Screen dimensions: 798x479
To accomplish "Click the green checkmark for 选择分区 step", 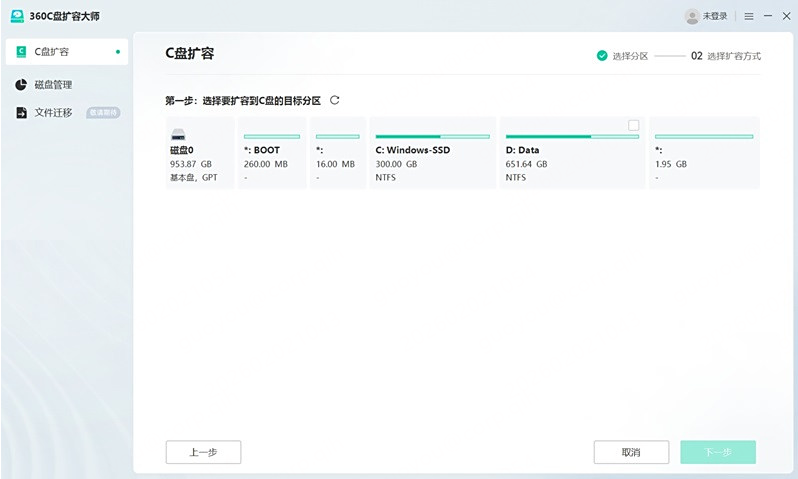I will 602,55.
